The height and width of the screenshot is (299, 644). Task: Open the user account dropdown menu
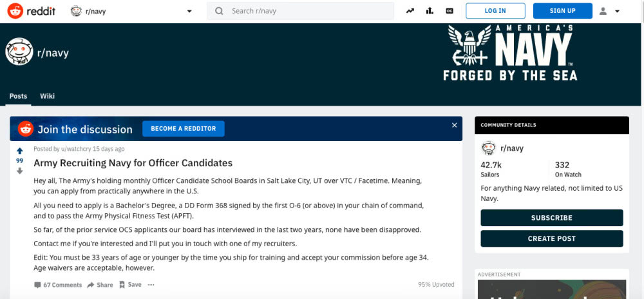(609, 11)
